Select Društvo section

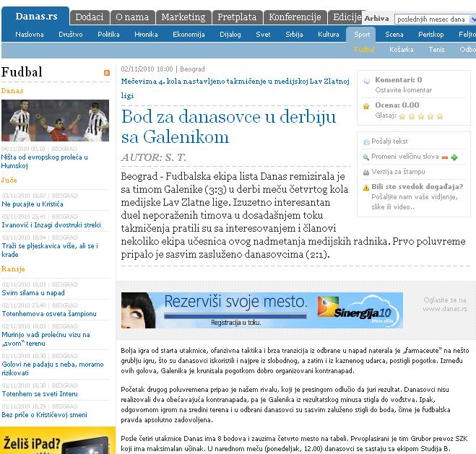(x=71, y=34)
